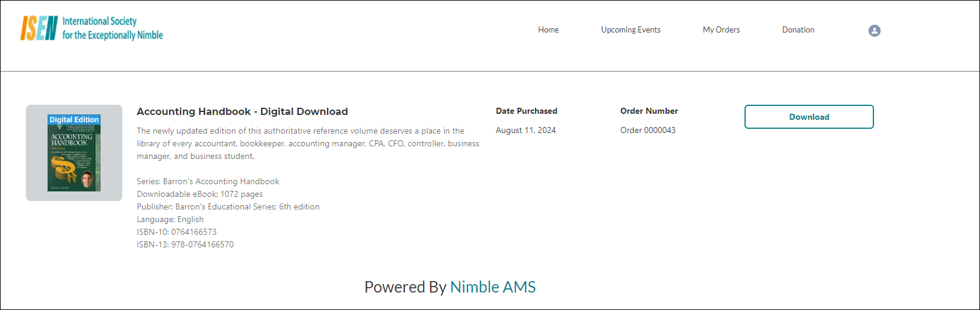Follow the Nimble AMS link

493,287
